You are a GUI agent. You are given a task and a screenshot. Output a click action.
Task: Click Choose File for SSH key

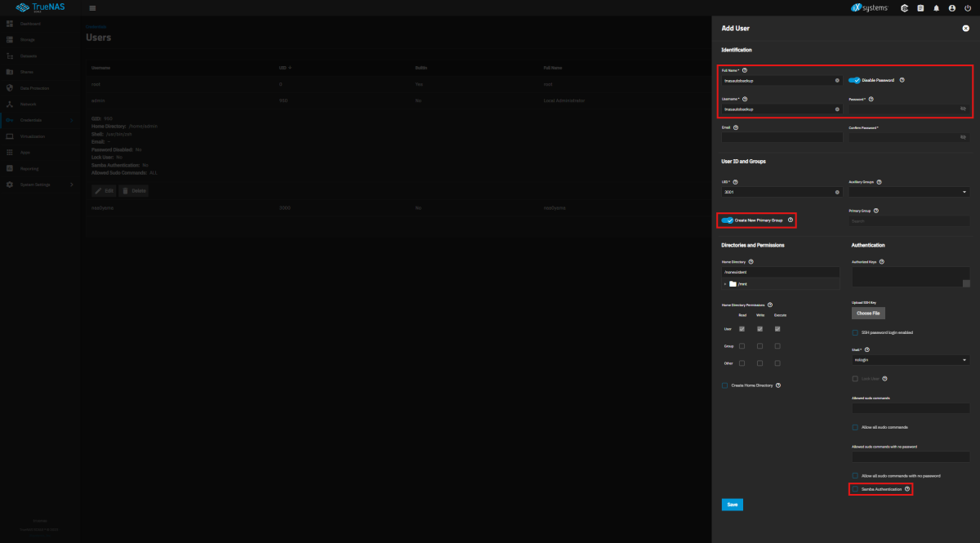click(868, 313)
